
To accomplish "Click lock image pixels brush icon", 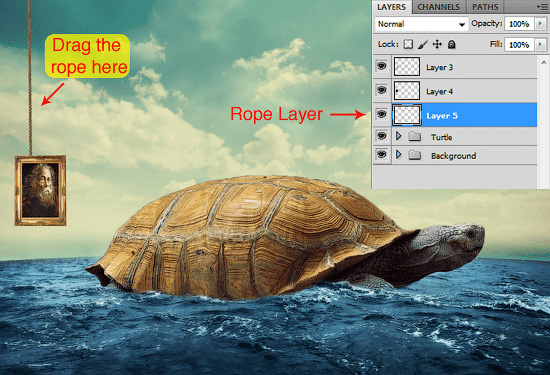I will click(x=423, y=44).
